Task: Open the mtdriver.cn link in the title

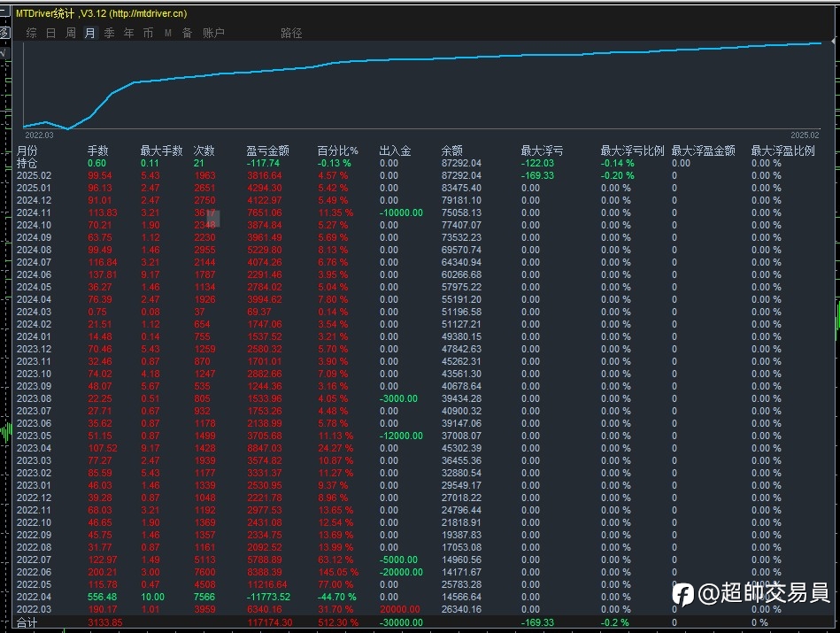Action: (148, 13)
